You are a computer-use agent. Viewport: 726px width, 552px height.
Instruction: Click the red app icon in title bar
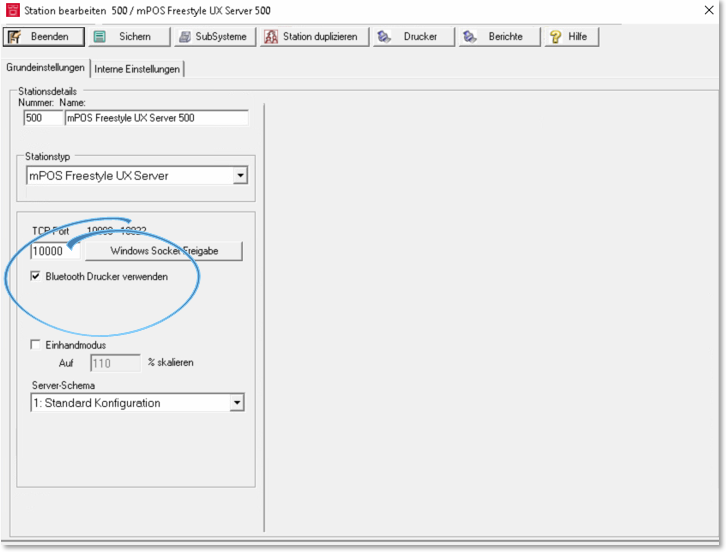(x=13, y=10)
